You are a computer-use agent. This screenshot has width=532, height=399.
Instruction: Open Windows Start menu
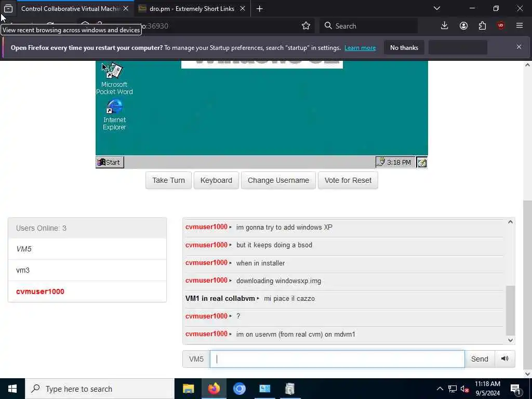click(12, 389)
